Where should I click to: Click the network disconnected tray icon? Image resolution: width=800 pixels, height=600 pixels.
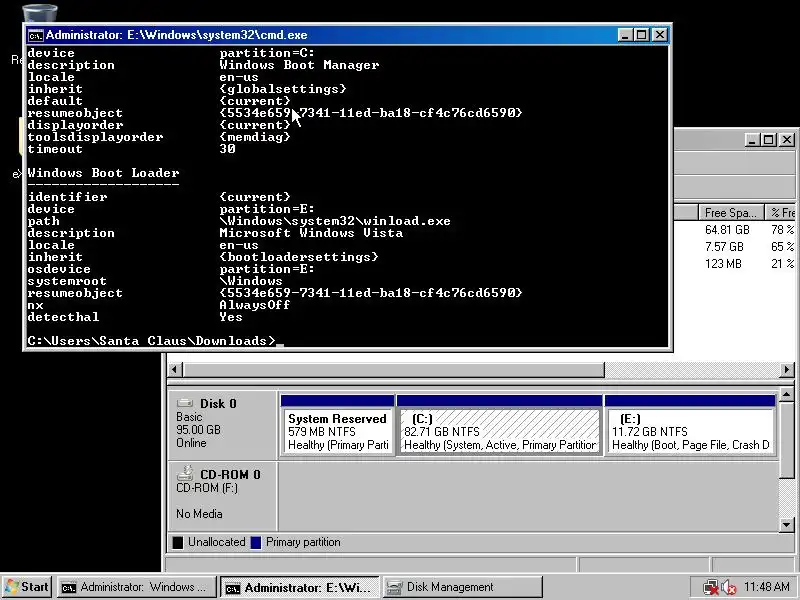(x=711, y=587)
